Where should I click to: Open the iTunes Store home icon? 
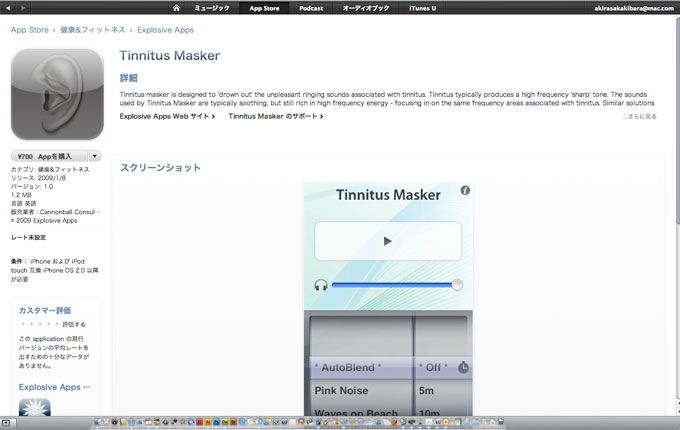pyautogui.click(x=176, y=8)
